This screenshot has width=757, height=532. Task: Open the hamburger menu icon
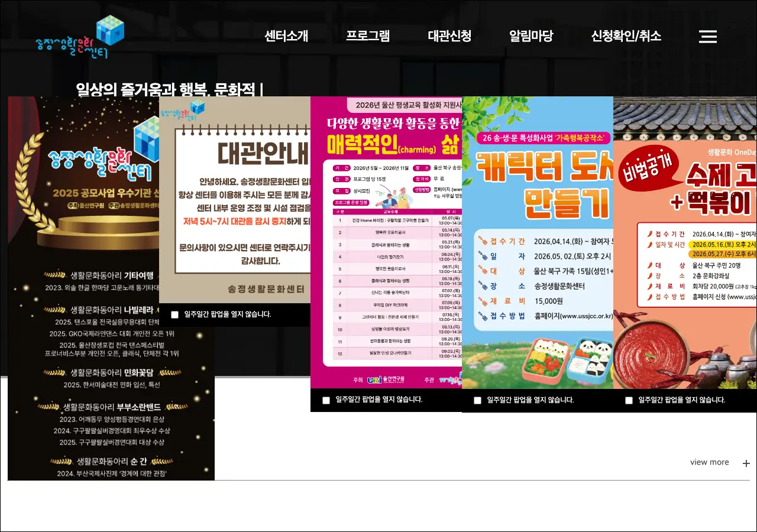[707, 37]
